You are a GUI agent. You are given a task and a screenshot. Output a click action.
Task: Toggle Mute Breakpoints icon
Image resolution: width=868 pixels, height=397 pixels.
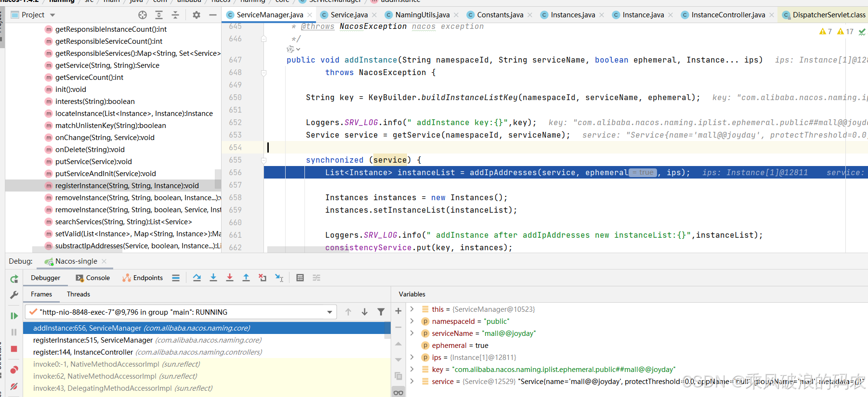pyautogui.click(x=14, y=386)
